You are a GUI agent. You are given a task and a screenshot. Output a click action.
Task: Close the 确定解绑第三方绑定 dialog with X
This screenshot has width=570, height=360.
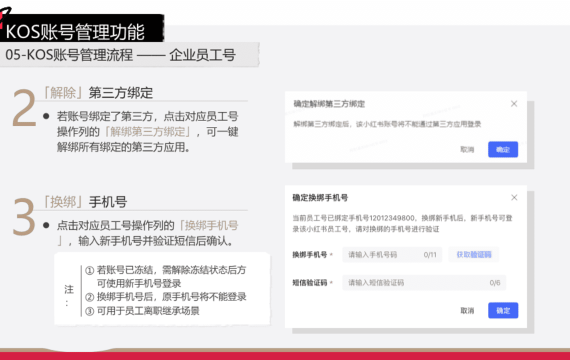pyautogui.click(x=514, y=104)
